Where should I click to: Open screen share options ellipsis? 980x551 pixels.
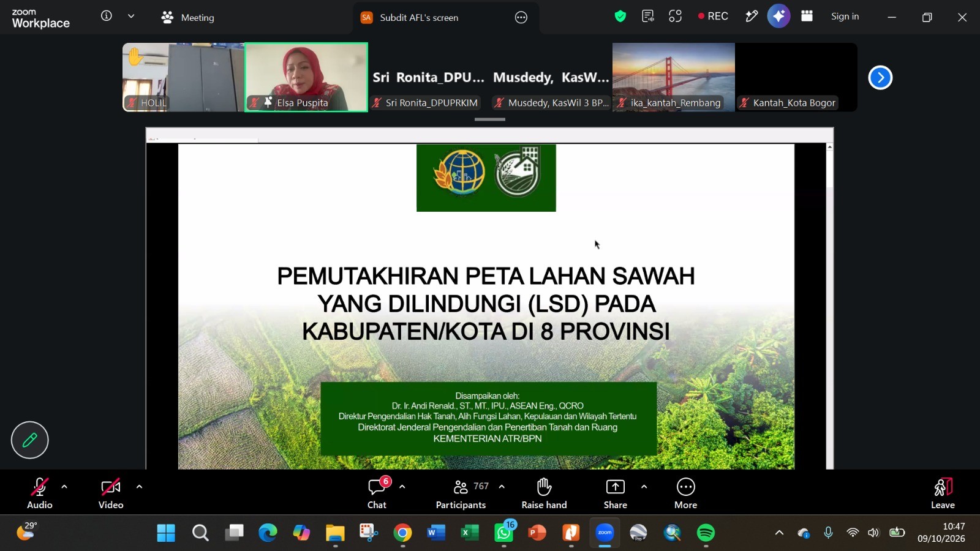pos(521,17)
